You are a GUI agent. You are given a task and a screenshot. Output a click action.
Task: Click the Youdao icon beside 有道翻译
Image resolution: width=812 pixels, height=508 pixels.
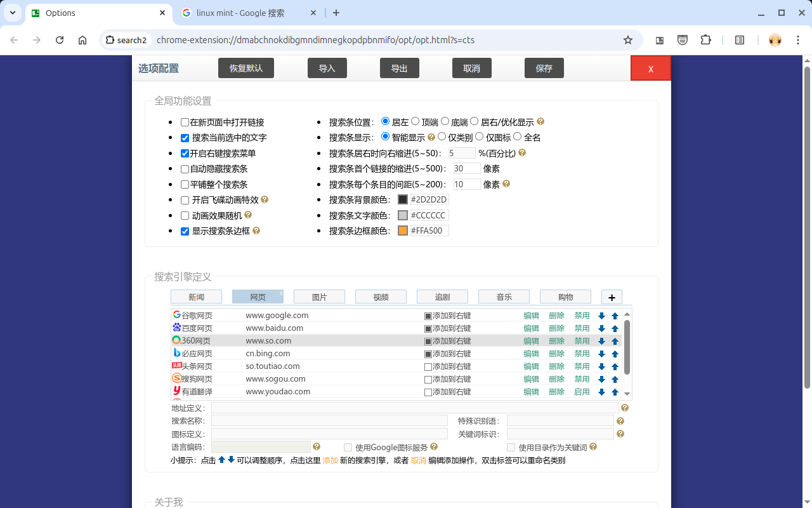click(x=176, y=391)
